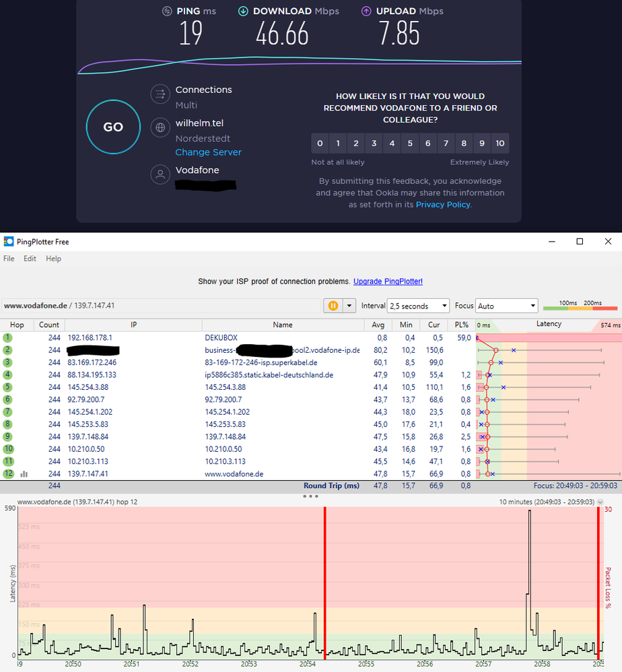Click the Connections multi icon
The width and height of the screenshot is (622, 672).
160,94
